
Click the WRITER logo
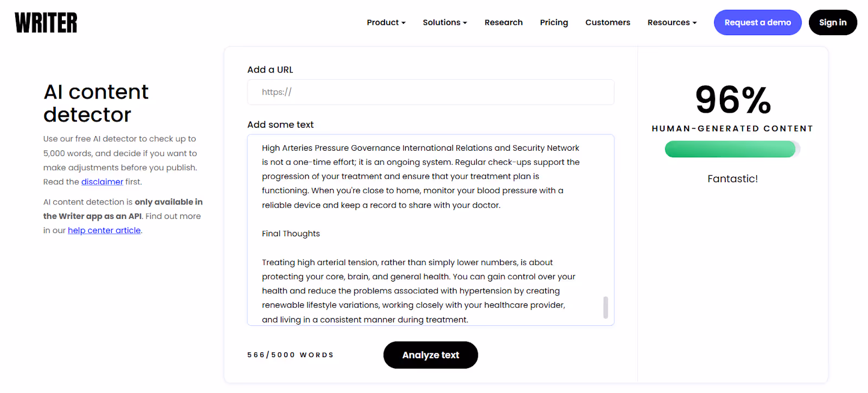coord(46,22)
